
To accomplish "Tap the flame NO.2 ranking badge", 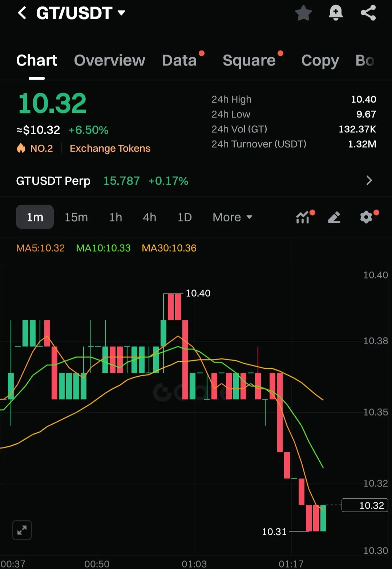I will pyautogui.click(x=35, y=148).
